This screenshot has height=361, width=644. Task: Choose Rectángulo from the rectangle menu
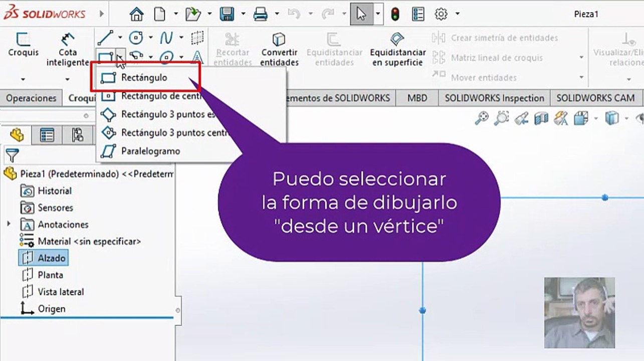(x=145, y=78)
